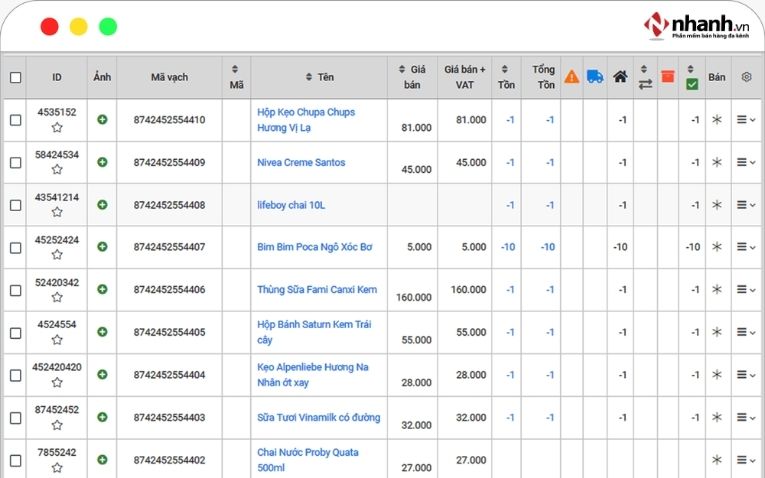Viewport: 765px width, 478px height.
Task: Add image for Bim Bim Poca row
Action: [x=102, y=247]
